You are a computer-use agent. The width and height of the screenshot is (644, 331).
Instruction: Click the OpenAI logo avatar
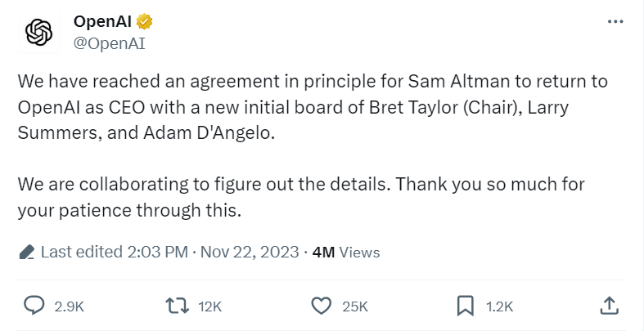click(x=39, y=33)
